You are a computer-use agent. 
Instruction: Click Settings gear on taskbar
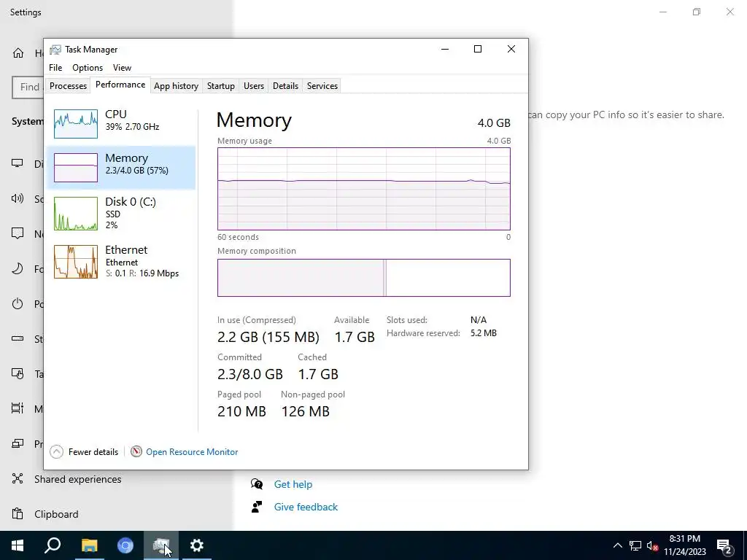coord(197,545)
